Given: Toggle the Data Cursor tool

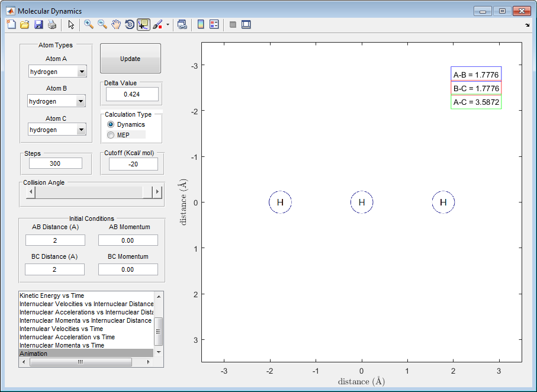Looking at the screenshot, I should (143, 24).
